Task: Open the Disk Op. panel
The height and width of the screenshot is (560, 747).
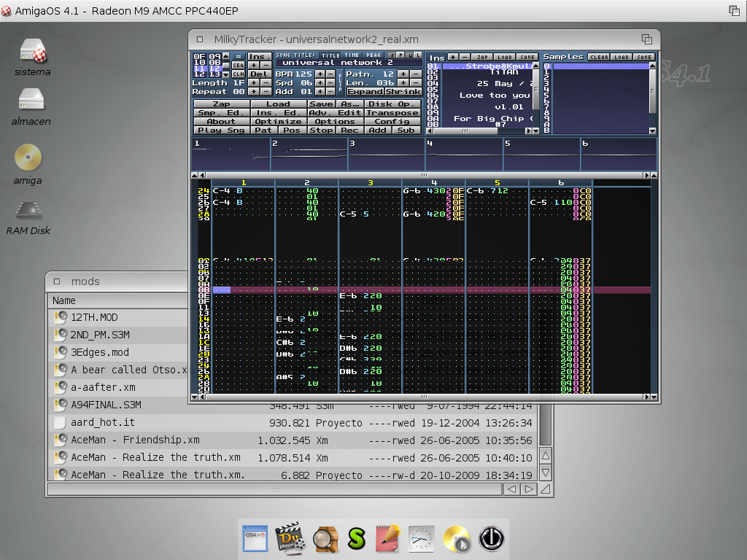Action: [x=393, y=104]
